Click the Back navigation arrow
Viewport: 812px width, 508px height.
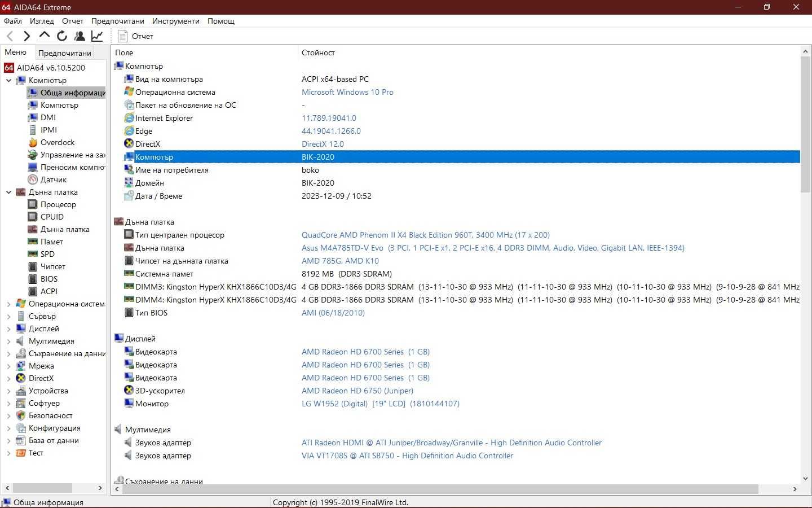[x=10, y=36]
